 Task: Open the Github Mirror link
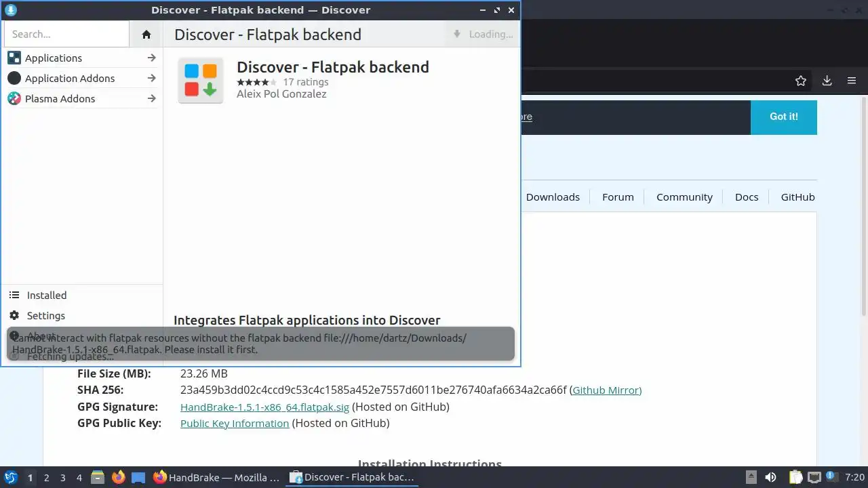point(606,390)
